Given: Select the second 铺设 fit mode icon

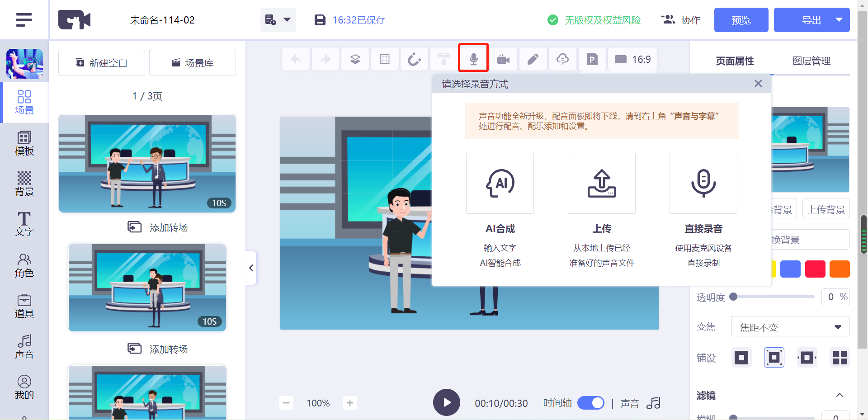Looking at the screenshot, I should pyautogui.click(x=774, y=358).
